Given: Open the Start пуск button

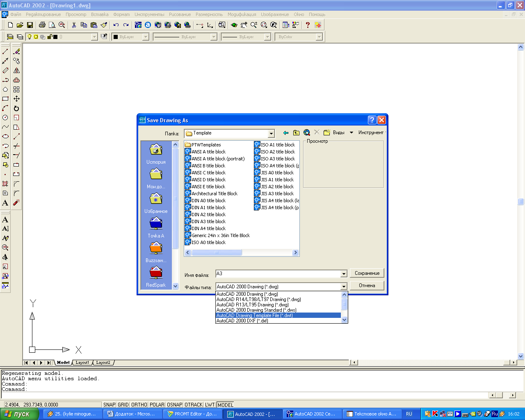Looking at the screenshot, I should point(20,414).
